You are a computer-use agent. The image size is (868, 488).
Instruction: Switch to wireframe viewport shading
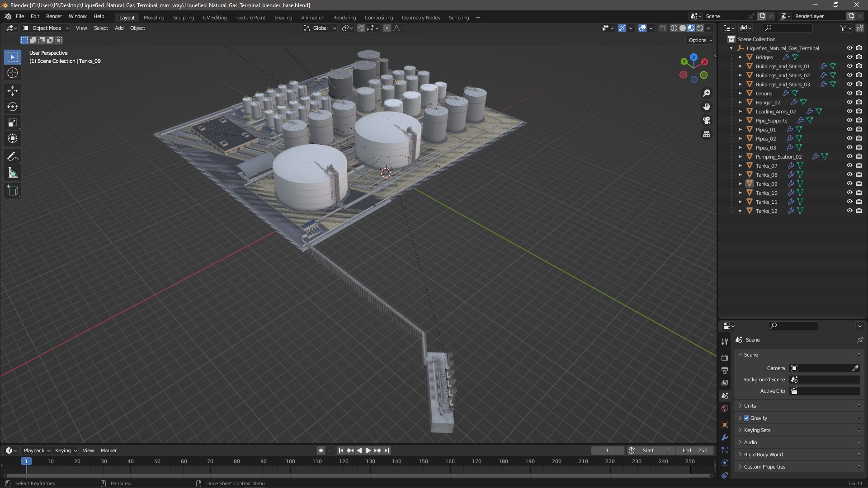674,28
